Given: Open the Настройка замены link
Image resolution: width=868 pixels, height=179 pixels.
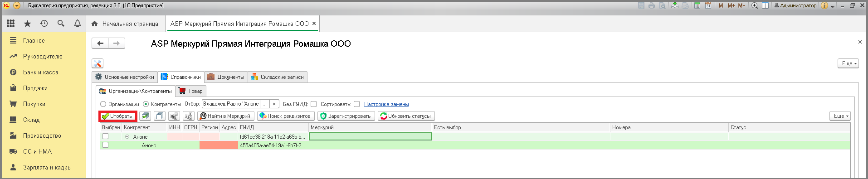Looking at the screenshot, I should (x=386, y=104).
